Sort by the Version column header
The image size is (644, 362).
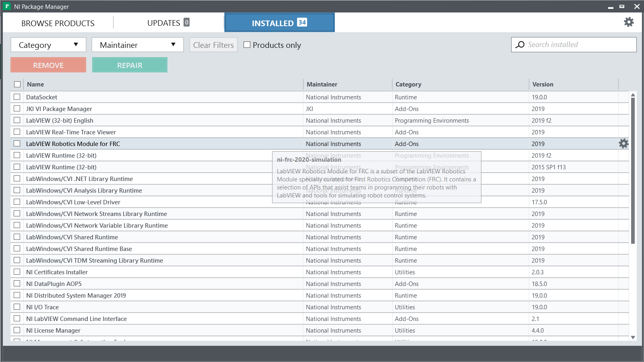coord(543,84)
